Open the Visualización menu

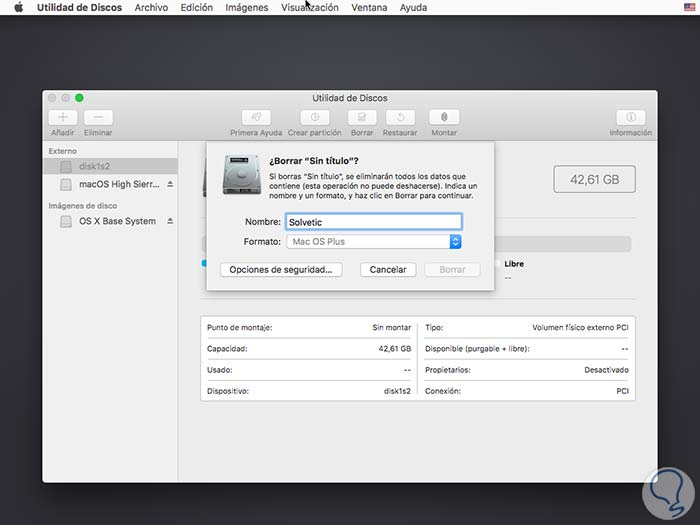(x=310, y=8)
